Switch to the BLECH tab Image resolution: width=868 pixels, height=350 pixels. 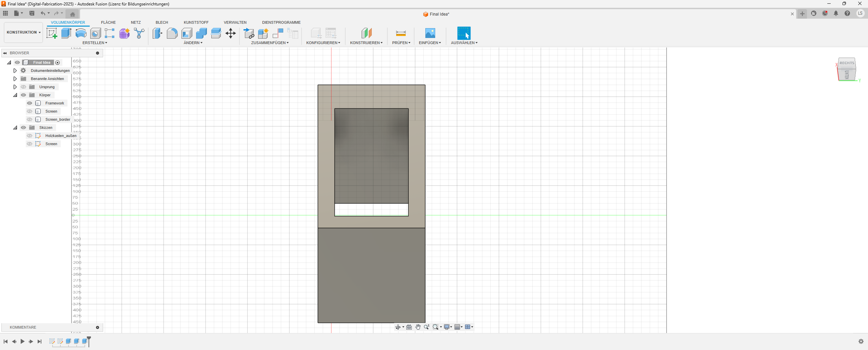[161, 22]
